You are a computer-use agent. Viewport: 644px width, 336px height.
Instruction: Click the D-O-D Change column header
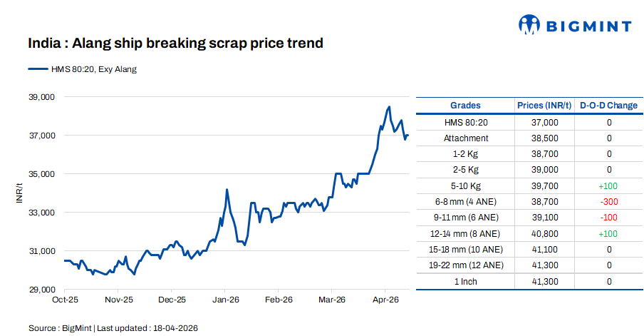click(608, 106)
